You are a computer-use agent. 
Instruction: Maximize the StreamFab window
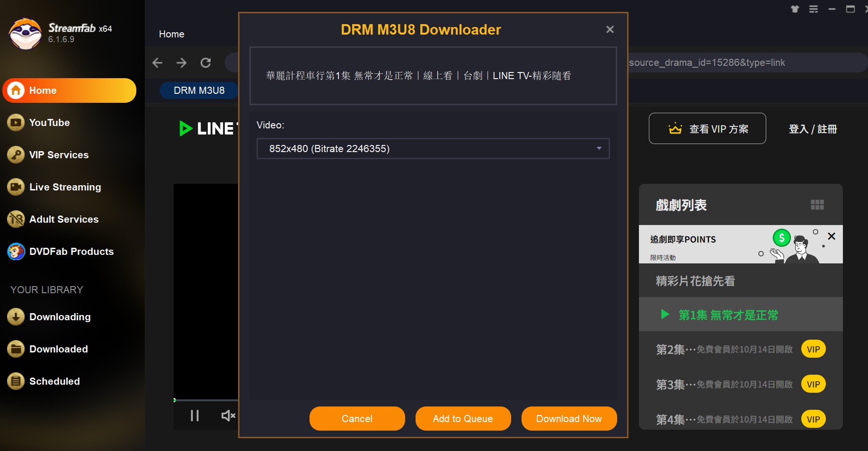(x=850, y=9)
